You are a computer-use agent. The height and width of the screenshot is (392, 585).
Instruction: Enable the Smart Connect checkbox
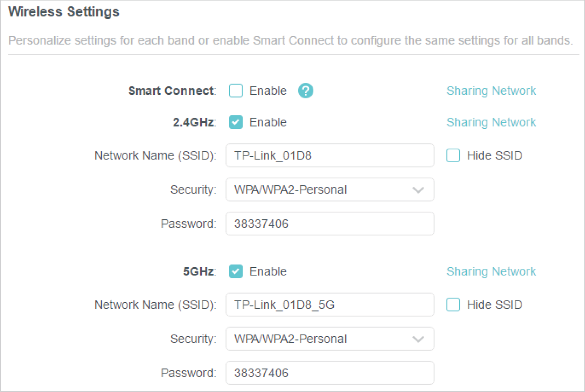[x=236, y=91]
